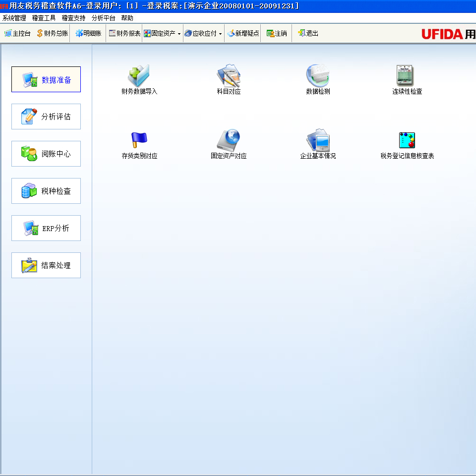Open 科目对应 icon

(229, 75)
